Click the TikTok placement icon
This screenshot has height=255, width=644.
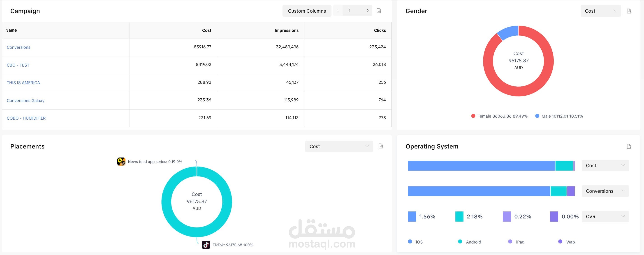click(206, 245)
